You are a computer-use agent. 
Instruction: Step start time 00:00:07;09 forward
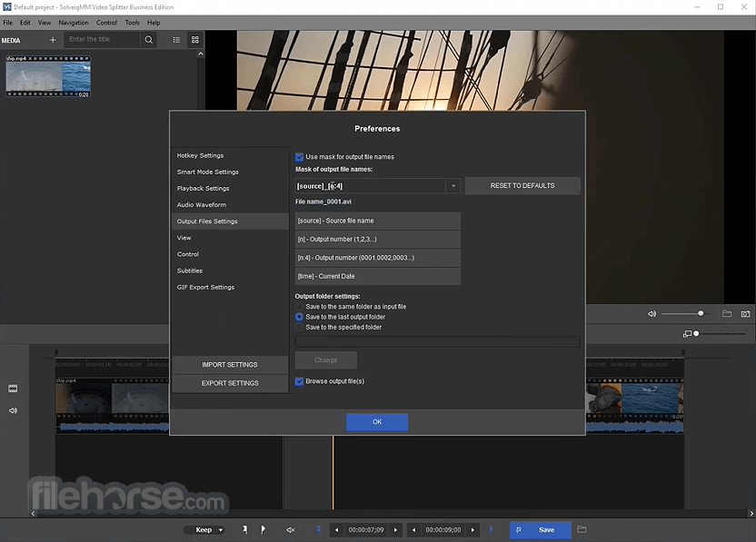pyautogui.click(x=396, y=530)
